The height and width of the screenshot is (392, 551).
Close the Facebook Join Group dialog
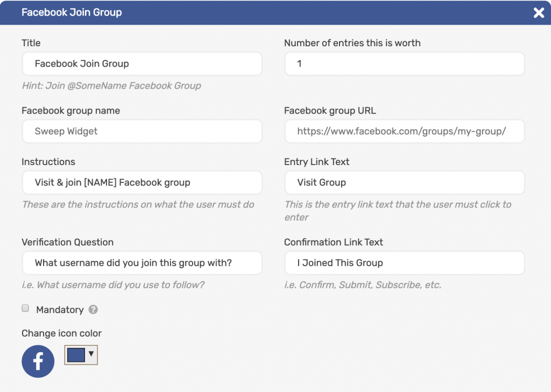click(x=538, y=13)
